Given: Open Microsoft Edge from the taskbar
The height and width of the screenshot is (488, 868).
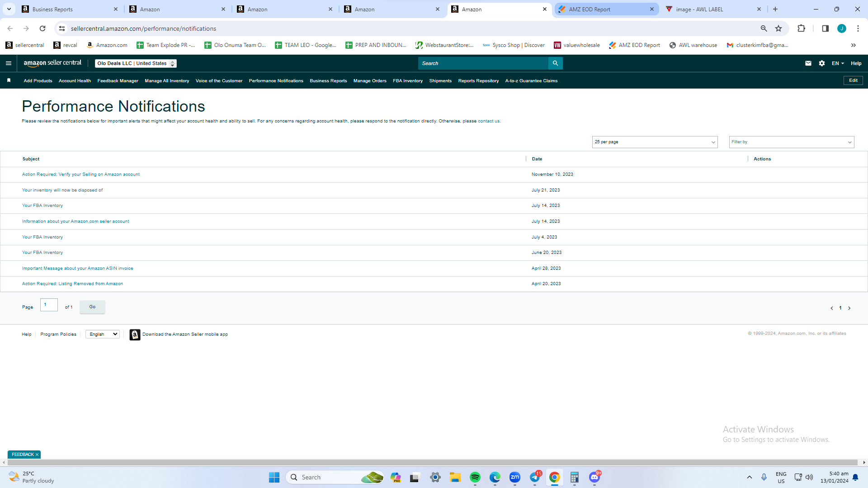Looking at the screenshot, I should [495, 477].
